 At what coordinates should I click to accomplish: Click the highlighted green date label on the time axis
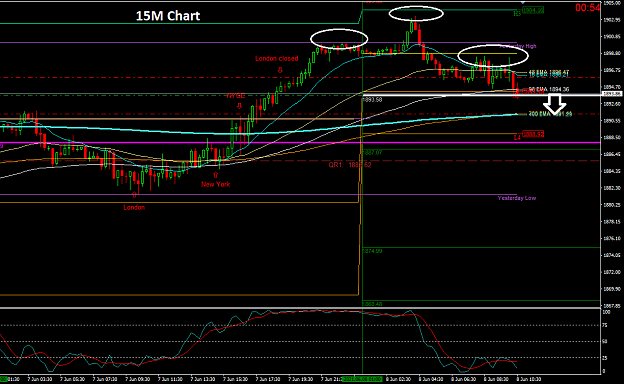tap(362, 379)
